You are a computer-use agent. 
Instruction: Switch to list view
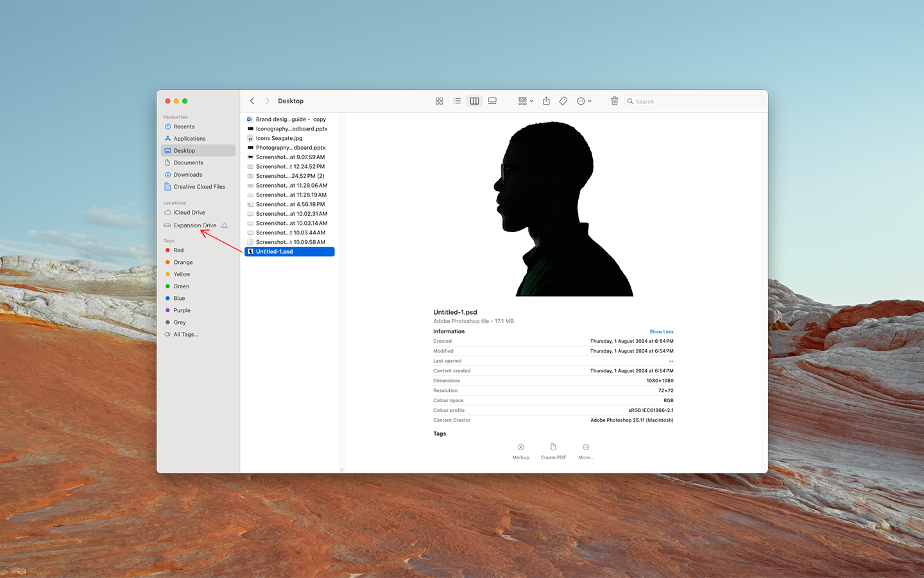457,101
